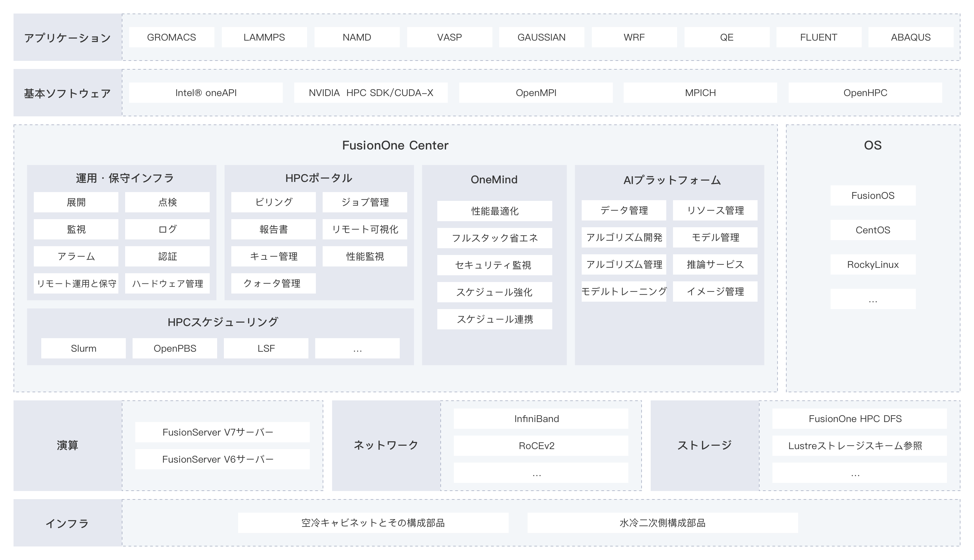Click the ハードウェア管理 box

coord(167,283)
